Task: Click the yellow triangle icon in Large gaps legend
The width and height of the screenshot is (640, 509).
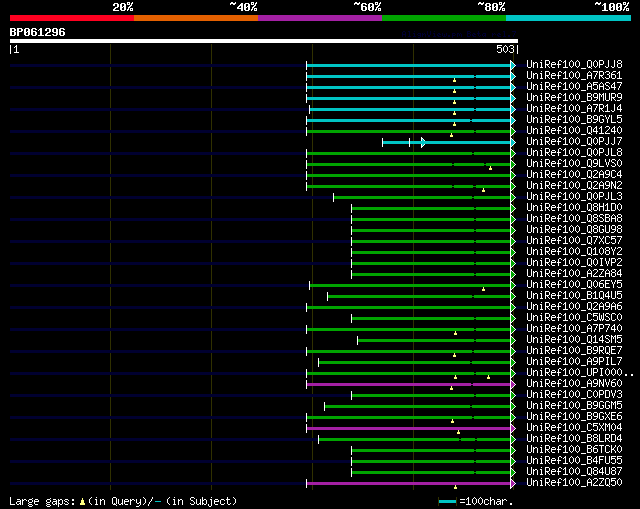Action: pos(82,501)
